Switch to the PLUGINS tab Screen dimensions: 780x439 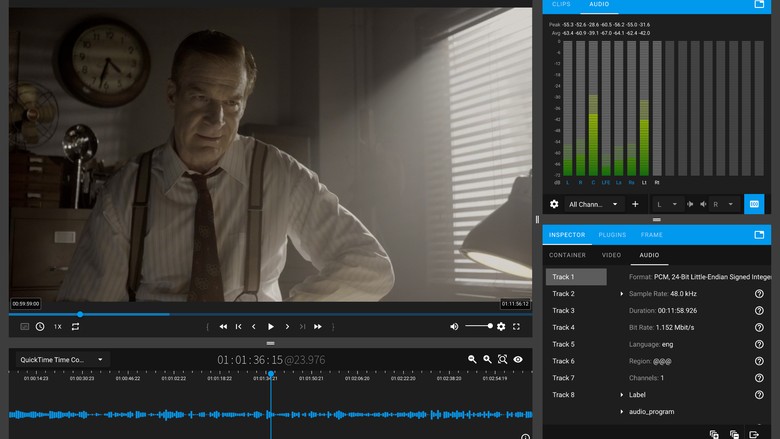pos(612,235)
